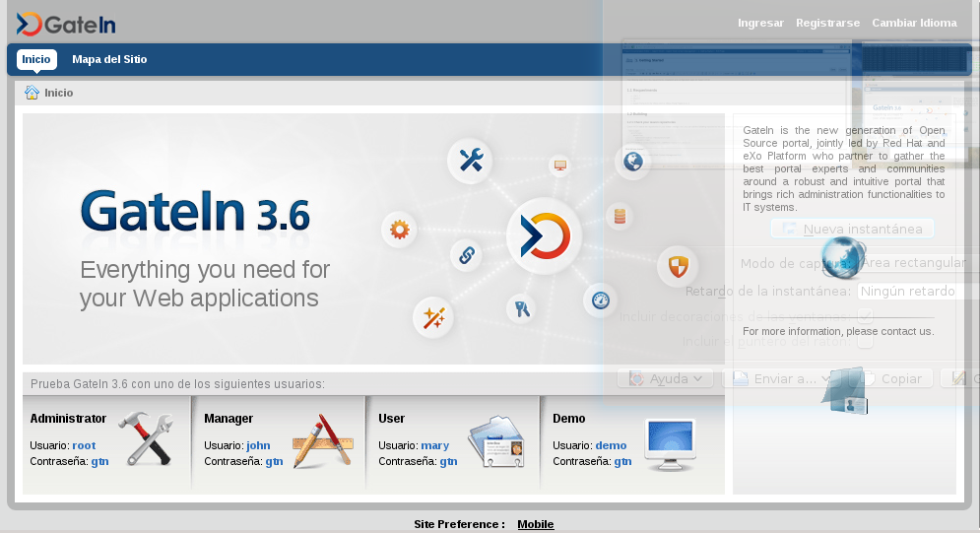Click the Manager pencil and ruler icon

tap(322, 441)
